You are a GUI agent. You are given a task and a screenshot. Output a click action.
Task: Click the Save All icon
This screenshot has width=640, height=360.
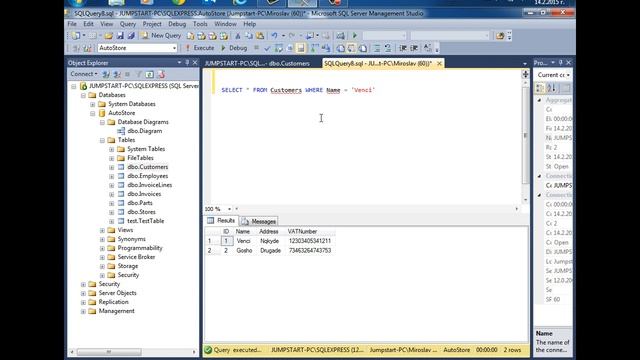(131, 36)
